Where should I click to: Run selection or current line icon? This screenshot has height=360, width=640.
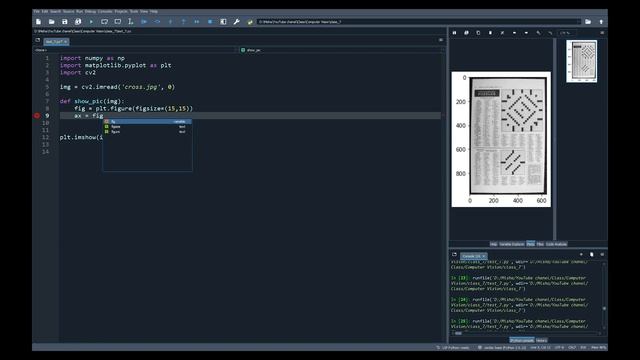131,22
